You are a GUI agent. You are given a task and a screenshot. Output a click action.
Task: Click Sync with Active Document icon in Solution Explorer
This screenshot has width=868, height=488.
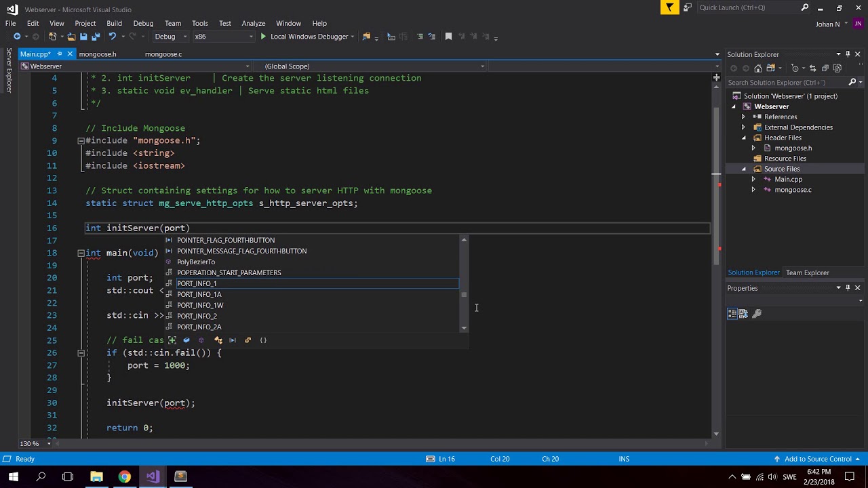click(x=813, y=68)
